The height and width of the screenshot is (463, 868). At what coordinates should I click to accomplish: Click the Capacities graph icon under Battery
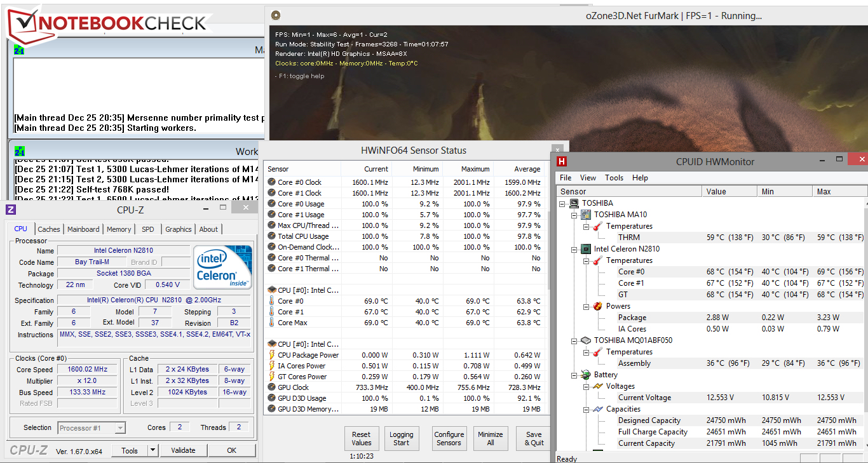(x=597, y=409)
